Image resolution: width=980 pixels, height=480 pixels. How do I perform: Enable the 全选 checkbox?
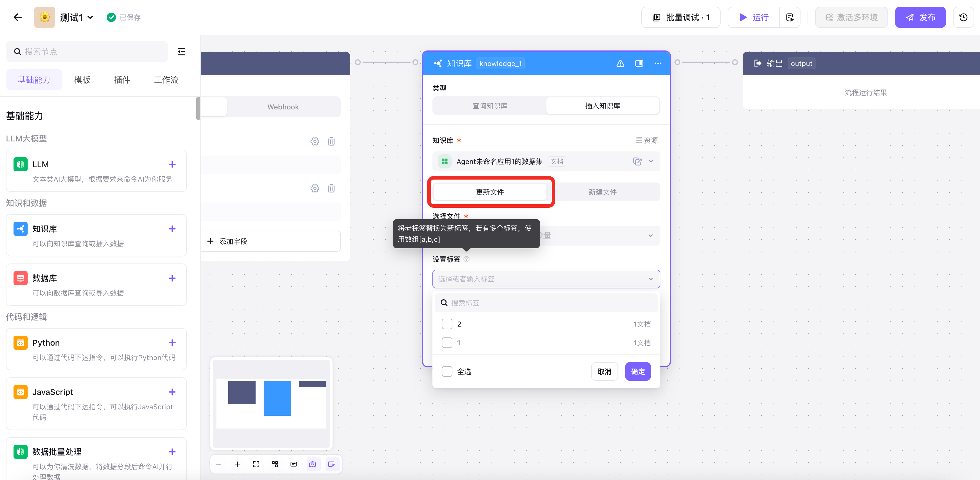(447, 371)
